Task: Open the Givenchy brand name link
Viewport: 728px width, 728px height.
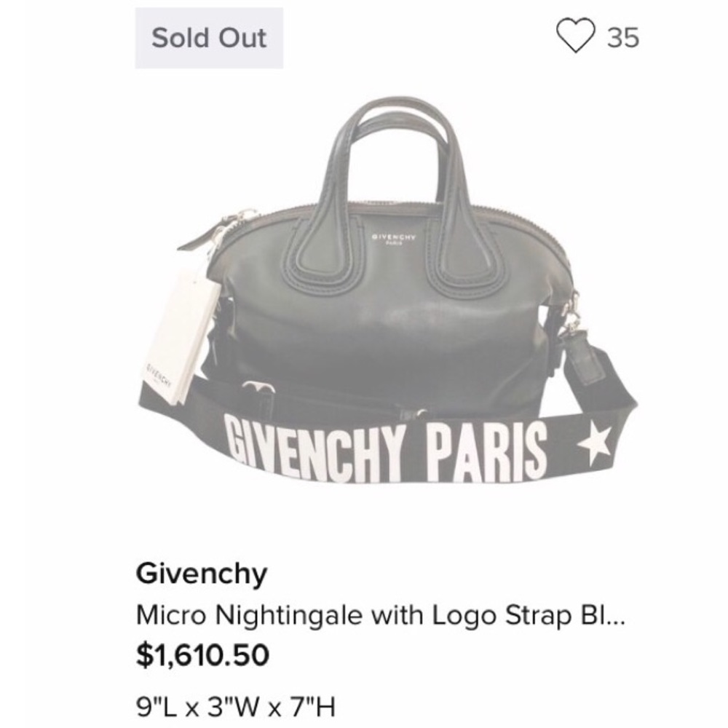Action: point(202,574)
